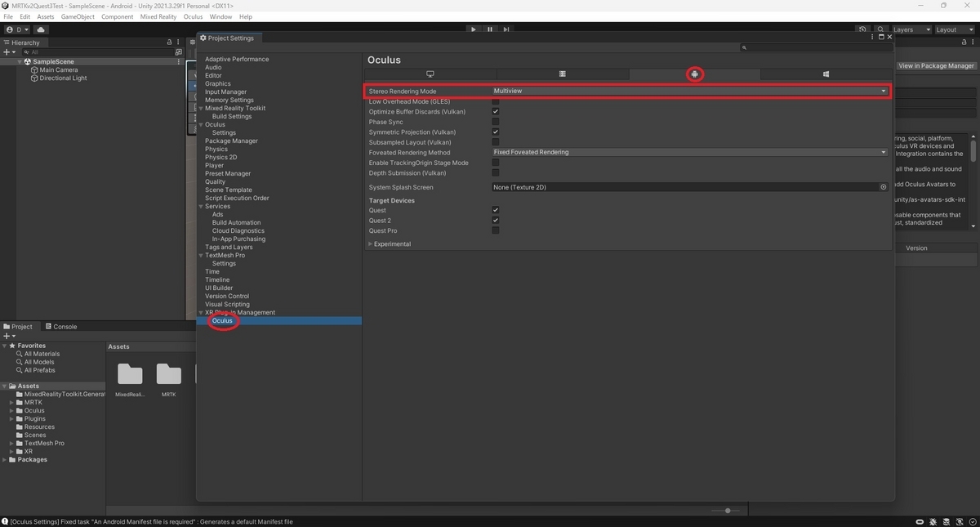The width and height of the screenshot is (980, 527).
Task: Select the standalone desktop platform tab
Action: click(430, 74)
